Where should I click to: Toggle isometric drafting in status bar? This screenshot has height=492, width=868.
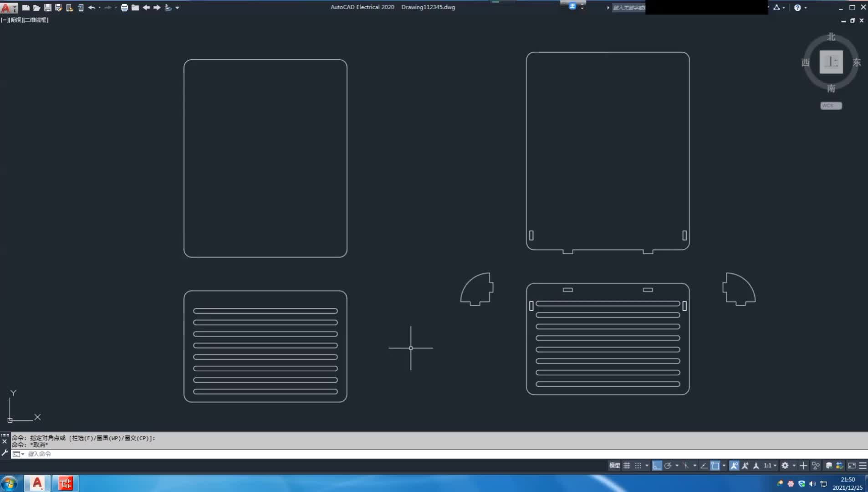686,466
